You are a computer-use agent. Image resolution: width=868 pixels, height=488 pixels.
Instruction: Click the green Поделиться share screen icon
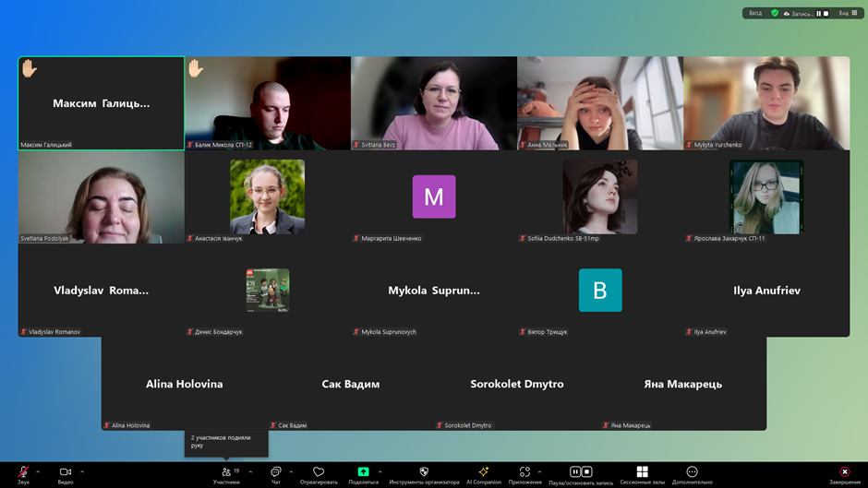[x=363, y=471]
